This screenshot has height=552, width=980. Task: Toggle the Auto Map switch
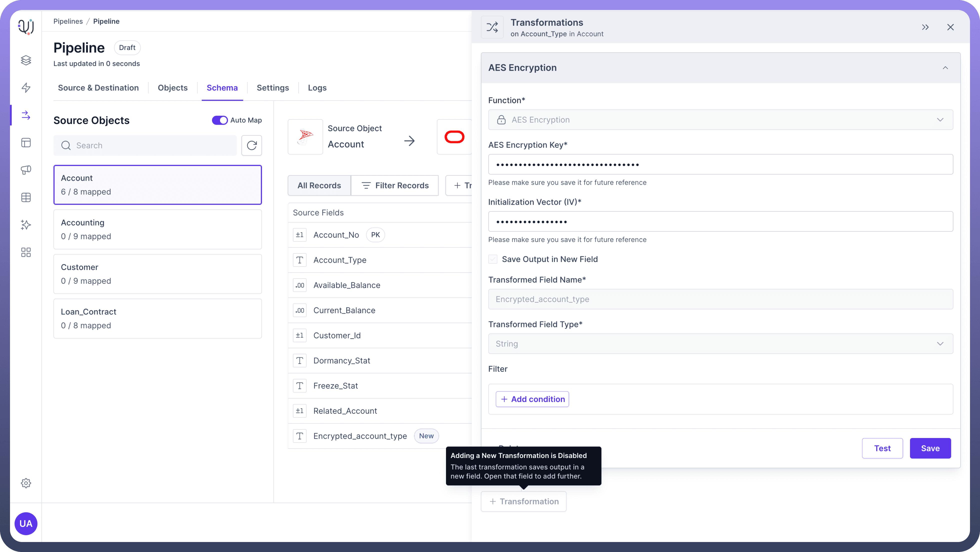[x=219, y=120]
